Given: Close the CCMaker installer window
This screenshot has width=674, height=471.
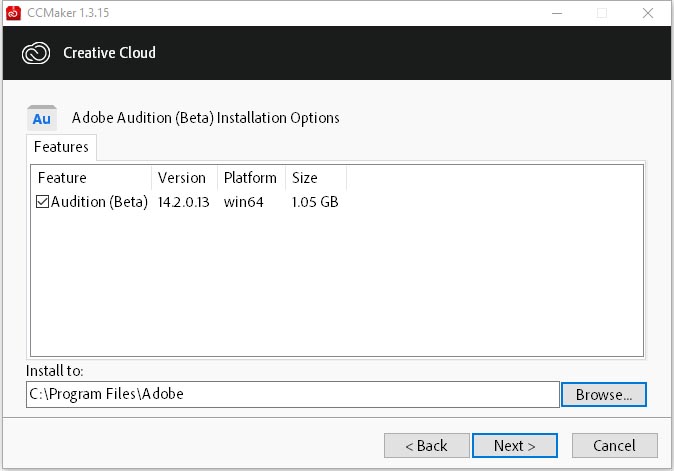Looking at the screenshot, I should [647, 13].
